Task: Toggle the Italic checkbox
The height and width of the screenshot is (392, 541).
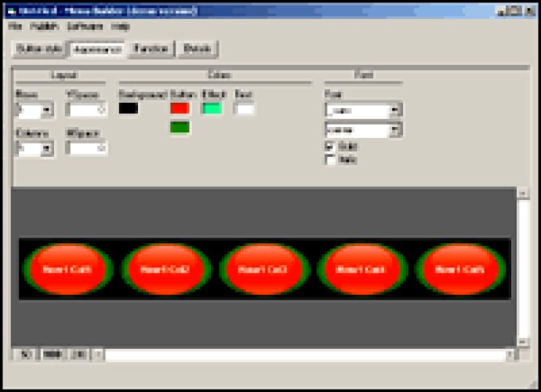Action: 330,160
